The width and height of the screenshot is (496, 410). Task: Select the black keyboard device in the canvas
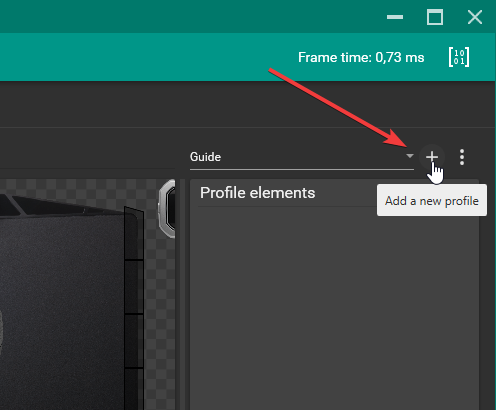67,300
